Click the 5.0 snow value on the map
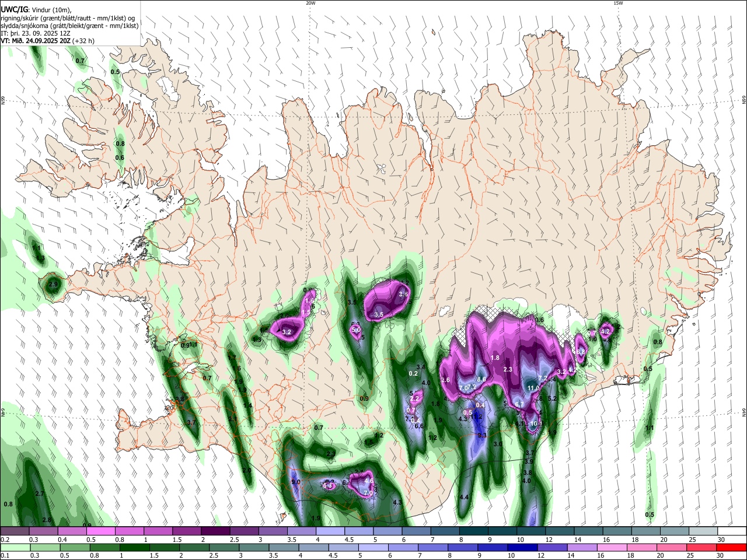Viewport: 747px width, 560px height. [x=356, y=330]
